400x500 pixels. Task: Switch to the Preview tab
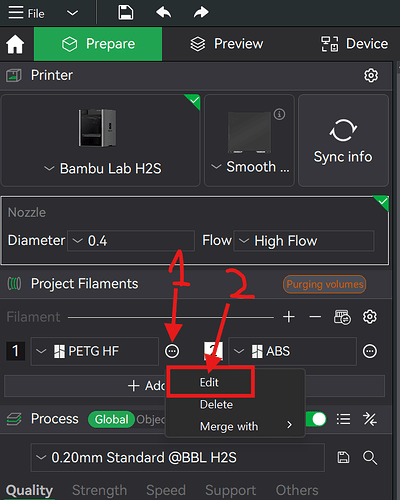point(227,44)
